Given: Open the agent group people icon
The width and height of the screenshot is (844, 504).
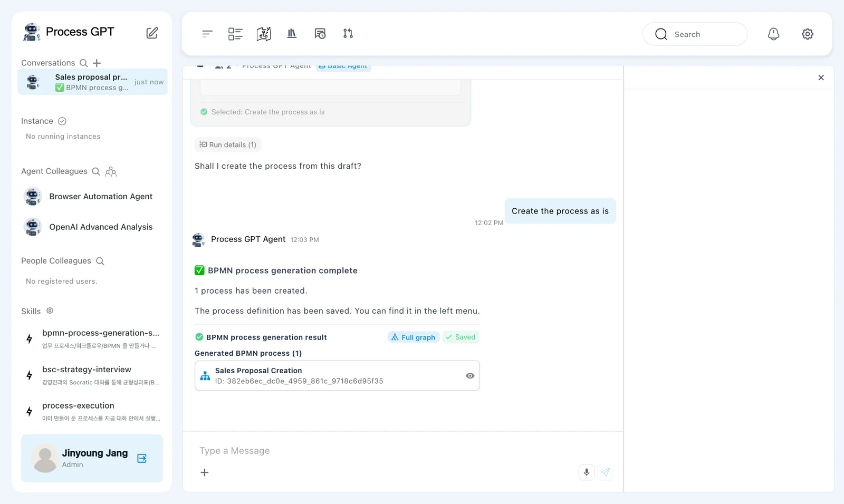Looking at the screenshot, I should [111, 171].
